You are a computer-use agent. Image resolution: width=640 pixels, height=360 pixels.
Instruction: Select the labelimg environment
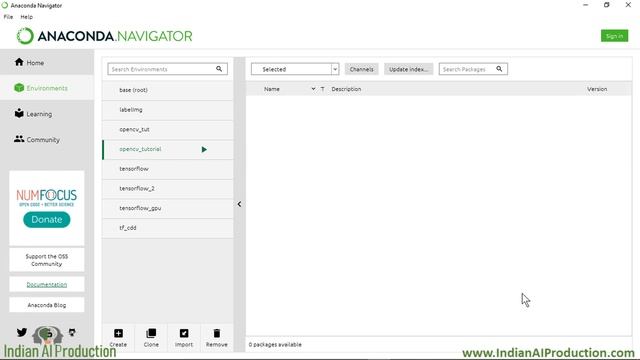(x=168, y=109)
